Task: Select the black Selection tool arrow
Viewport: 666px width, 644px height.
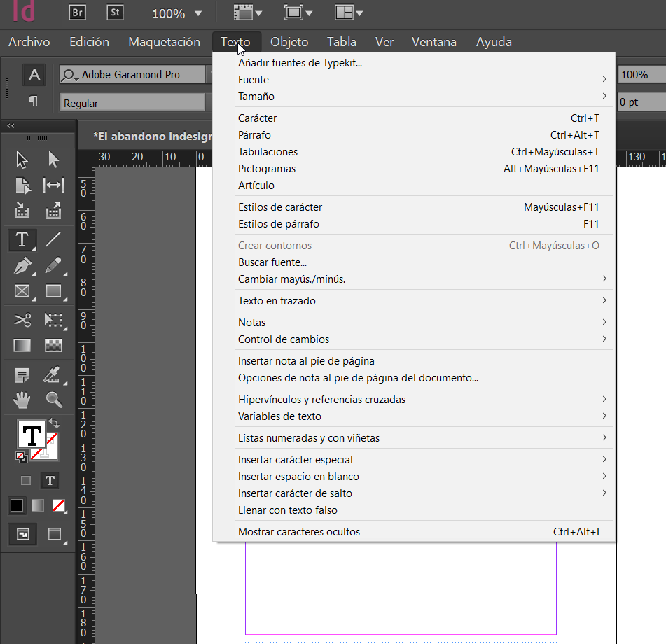Action: (22, 159)
